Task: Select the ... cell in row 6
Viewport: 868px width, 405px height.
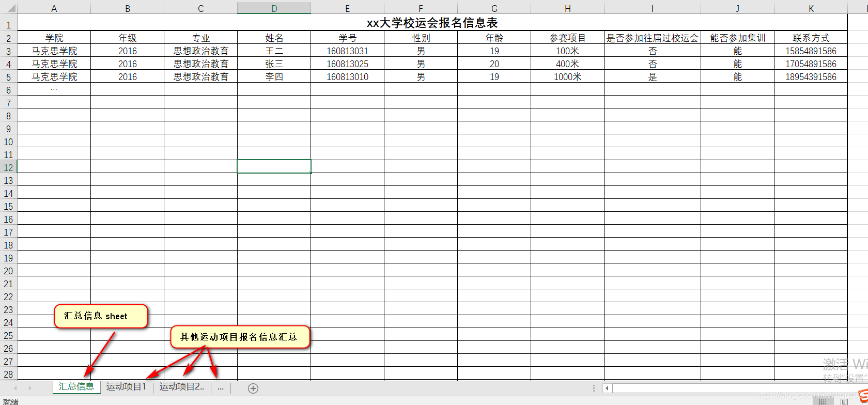Action: click(x=54, y=89)
